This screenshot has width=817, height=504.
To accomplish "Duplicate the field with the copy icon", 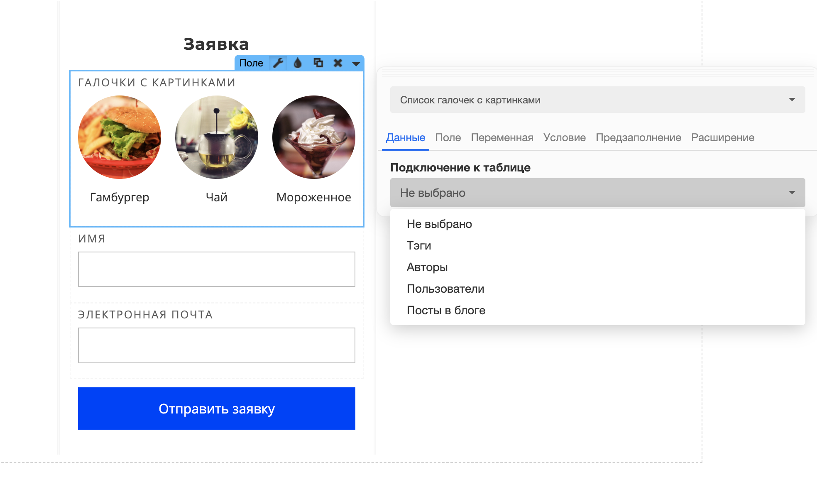I will [318, 63].
